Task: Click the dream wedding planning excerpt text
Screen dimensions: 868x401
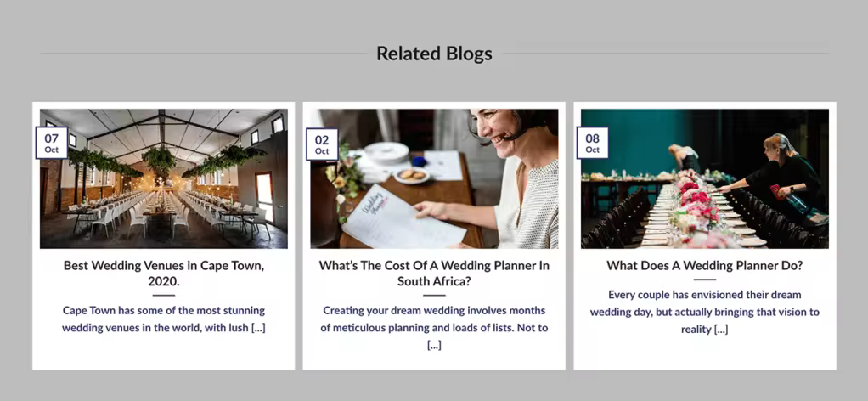Action: [434, 327]
